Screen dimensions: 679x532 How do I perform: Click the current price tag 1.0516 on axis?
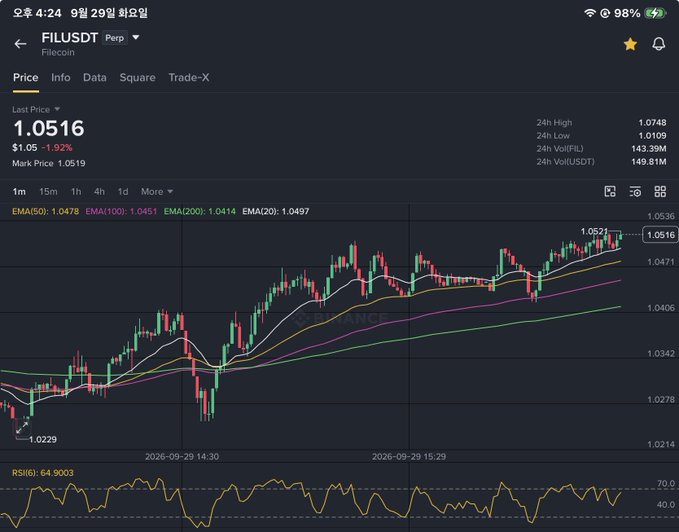click(660, 235)
